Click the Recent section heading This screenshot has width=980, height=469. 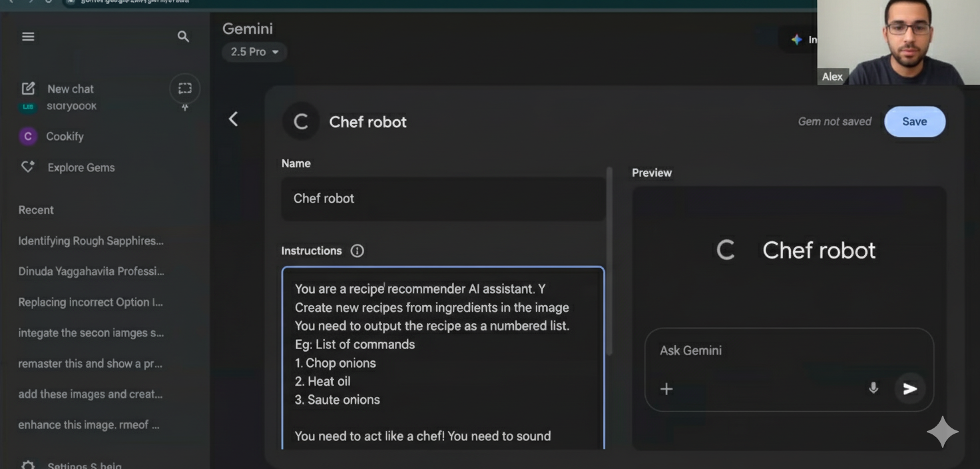click(36, 210)
